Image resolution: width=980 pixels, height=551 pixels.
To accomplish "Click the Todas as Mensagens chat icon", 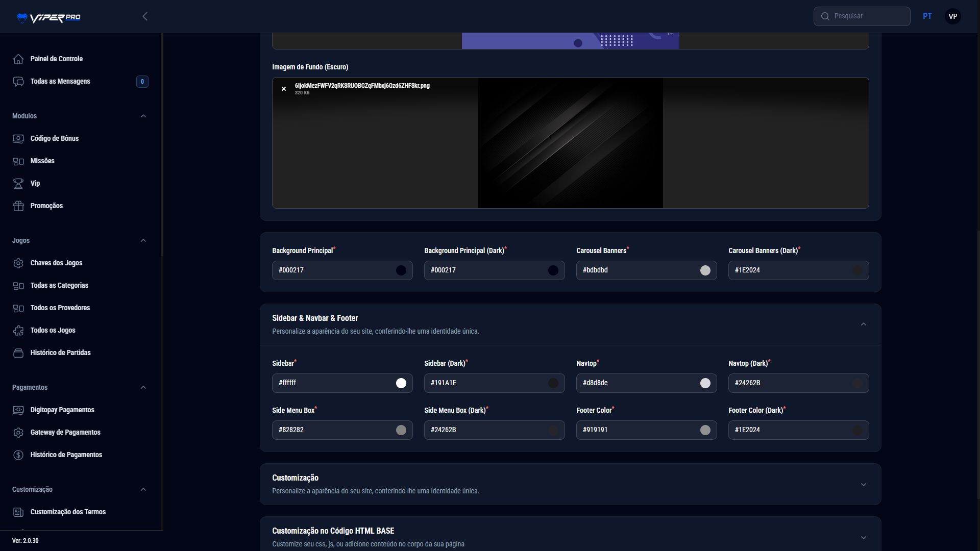I will point(18,82).
